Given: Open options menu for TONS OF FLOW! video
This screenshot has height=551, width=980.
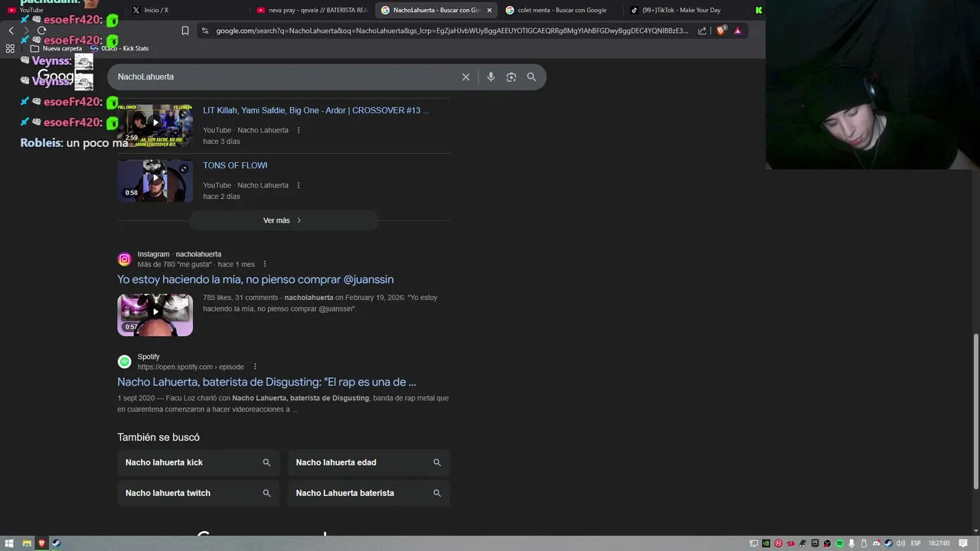Looking at the screenshot, I should tap(298, 185).
